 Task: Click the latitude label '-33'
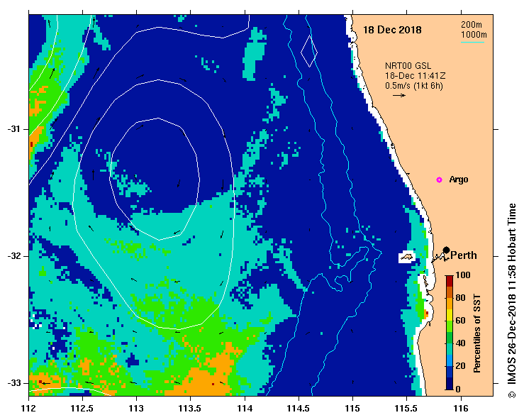[14, 383]
